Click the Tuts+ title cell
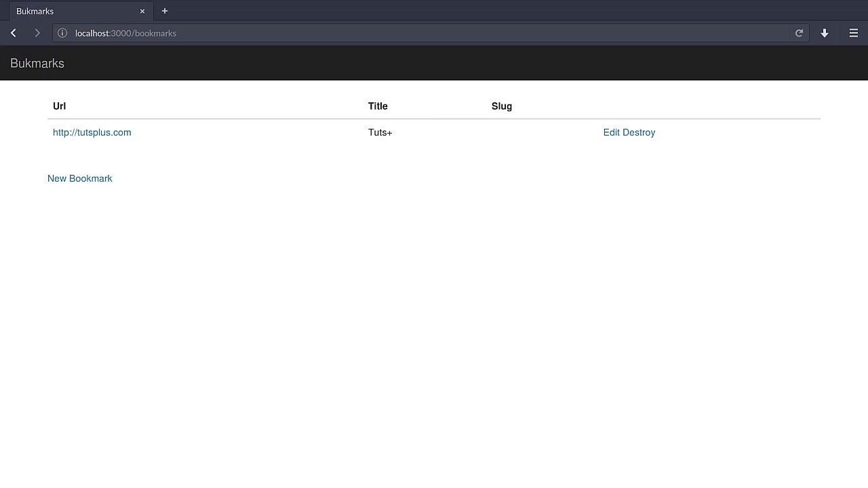The image size is (868, 488). (380, 132)
